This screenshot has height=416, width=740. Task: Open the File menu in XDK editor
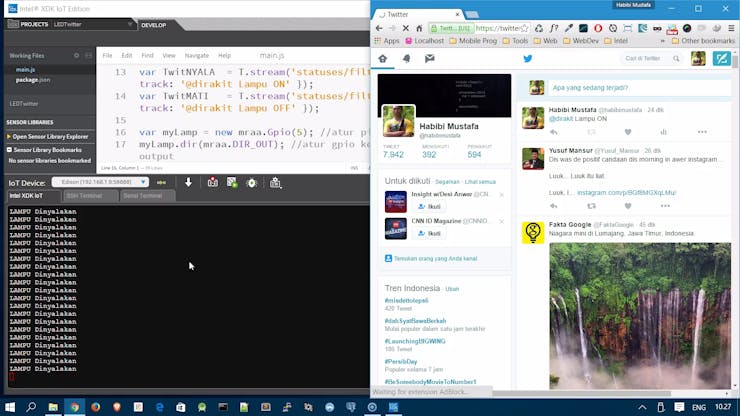107,55
